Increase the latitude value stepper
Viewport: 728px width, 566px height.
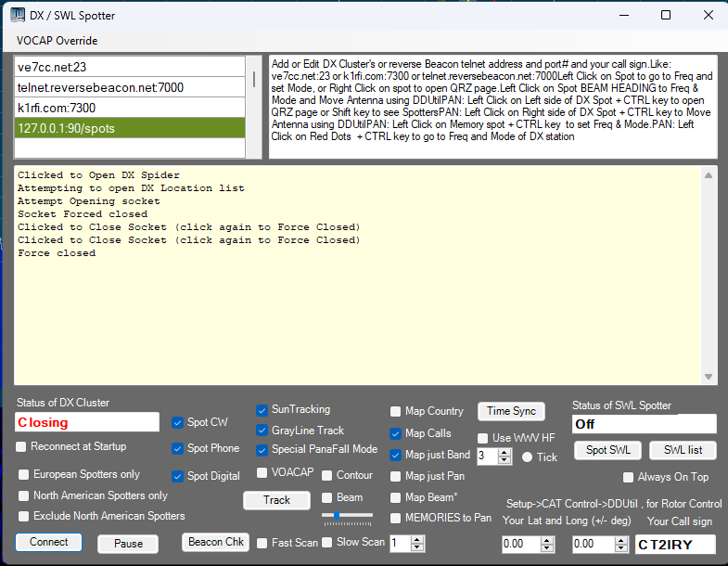coord(547,540)
